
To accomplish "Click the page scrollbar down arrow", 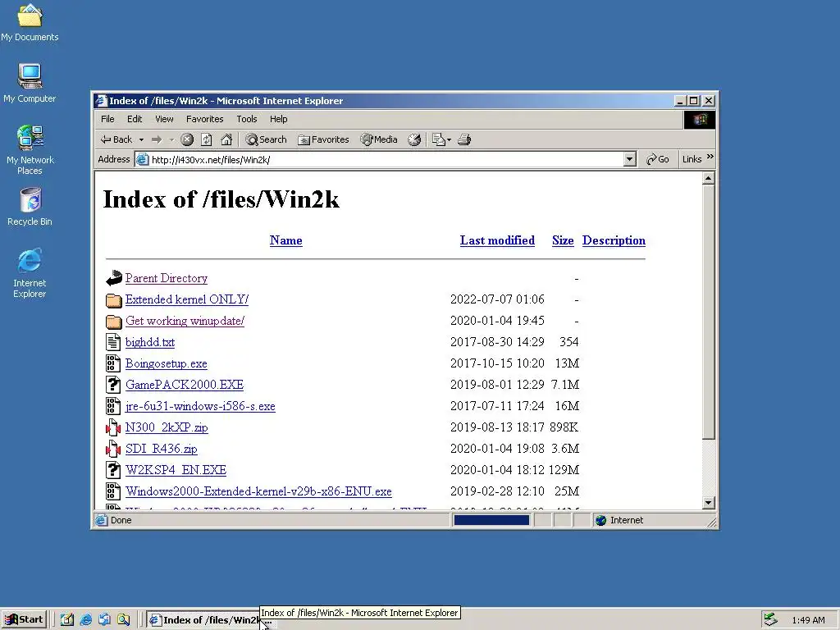I will pos(708,503).
